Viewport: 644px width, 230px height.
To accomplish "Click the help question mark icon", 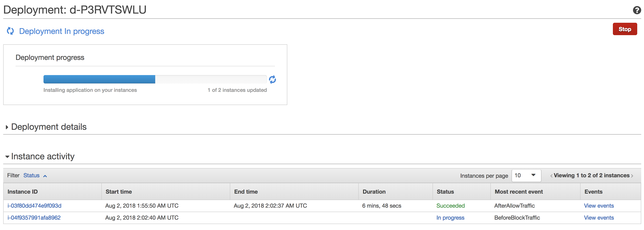I will pos(636,10).
